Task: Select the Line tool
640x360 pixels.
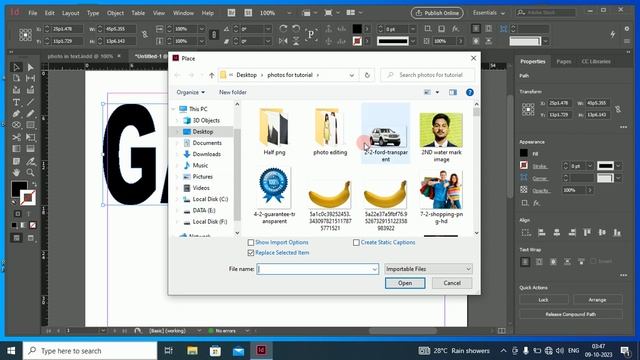Action: [x=31, y=102]
